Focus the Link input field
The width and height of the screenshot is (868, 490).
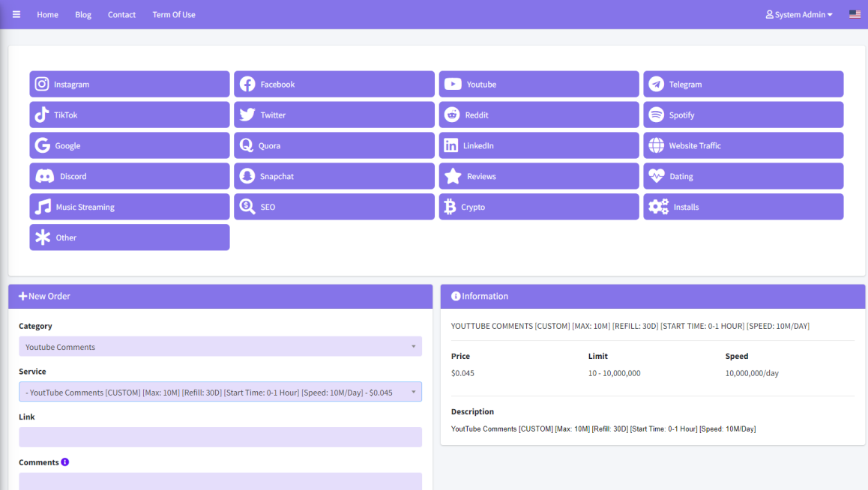click(x=220, y=437)
